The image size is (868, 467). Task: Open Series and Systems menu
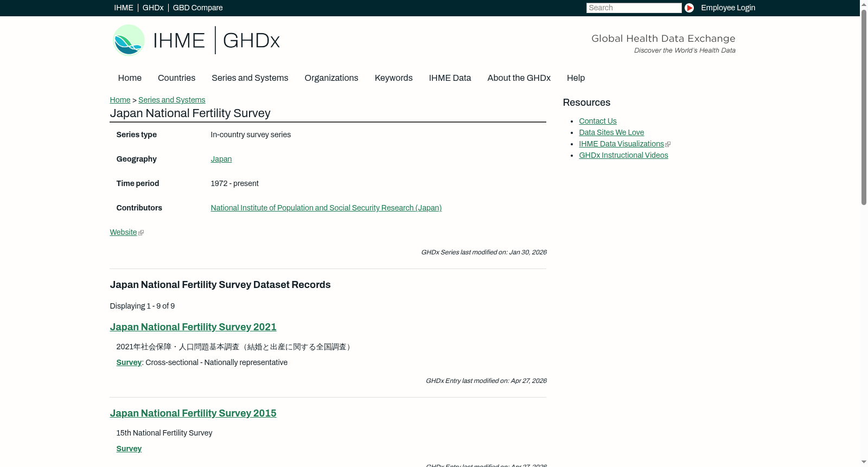pyautogui.click(x=250, y=78)
